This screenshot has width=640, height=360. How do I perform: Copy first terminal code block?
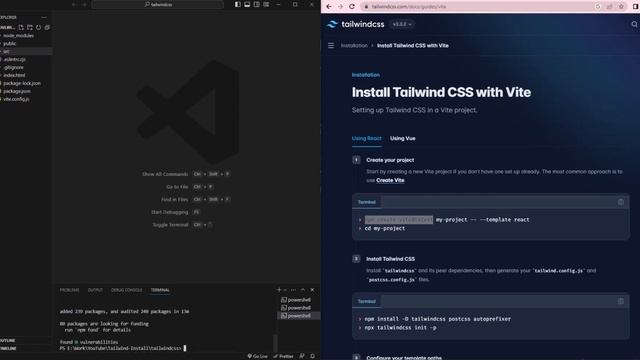pos(620,202)
